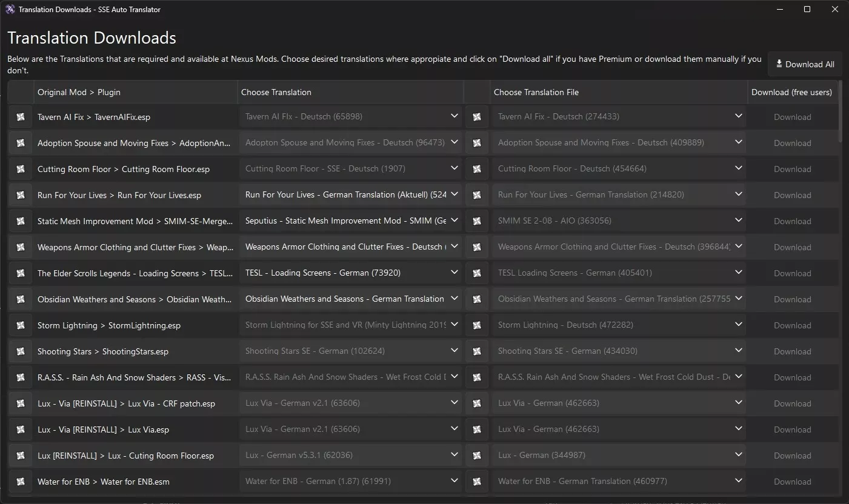
Task: Maximize the Translation Downloads window
Action: click(x=807, y=9)
